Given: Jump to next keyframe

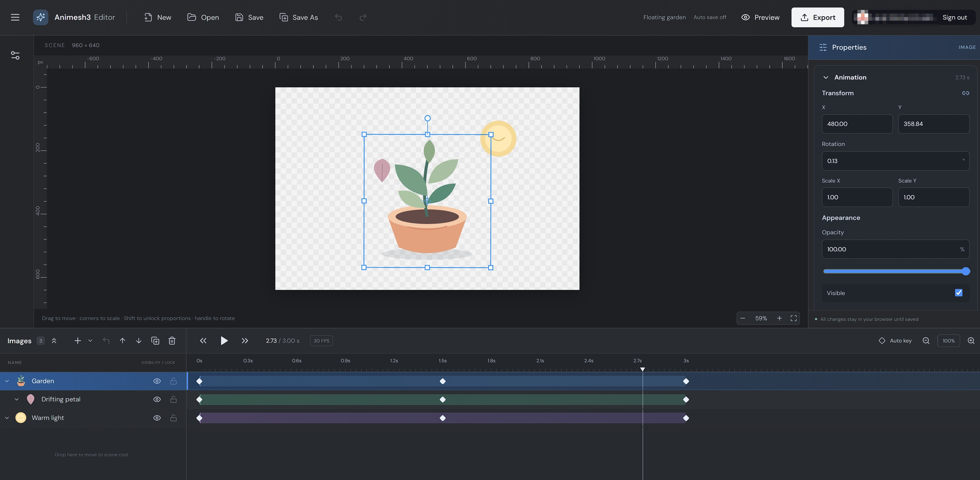Looking at the screenshot, I should (x=245, y=341).
